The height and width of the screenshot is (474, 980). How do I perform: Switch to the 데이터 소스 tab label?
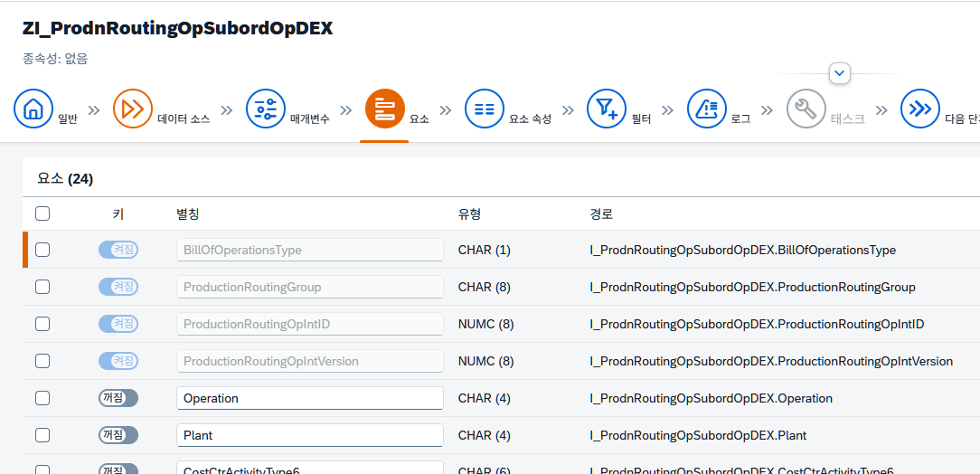pyautogui.click(x=184, y=119)
